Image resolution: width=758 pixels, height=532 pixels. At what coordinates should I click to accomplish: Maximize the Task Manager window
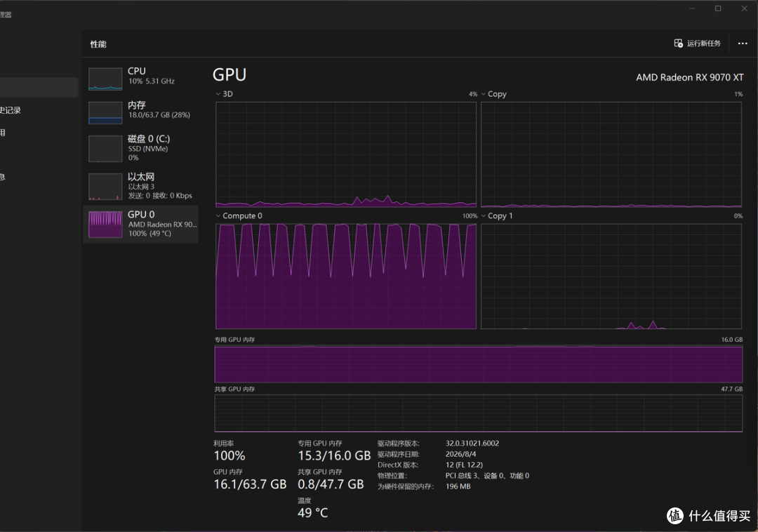(718, 8)
